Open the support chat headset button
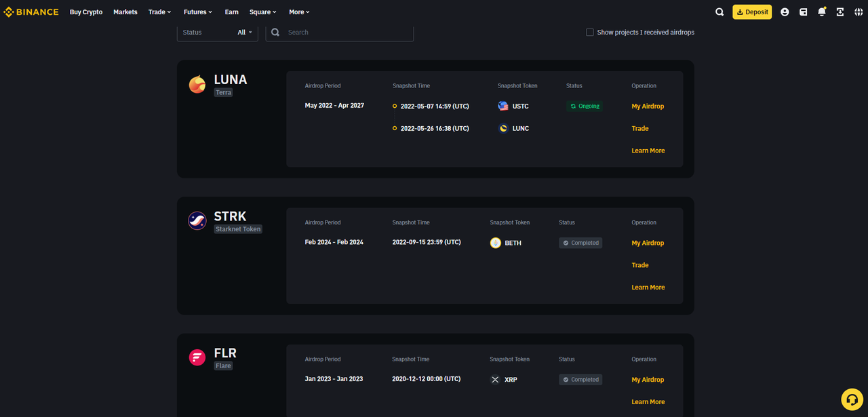The height and width of the screenshot is (417, 868). click(x=852, y=400)
